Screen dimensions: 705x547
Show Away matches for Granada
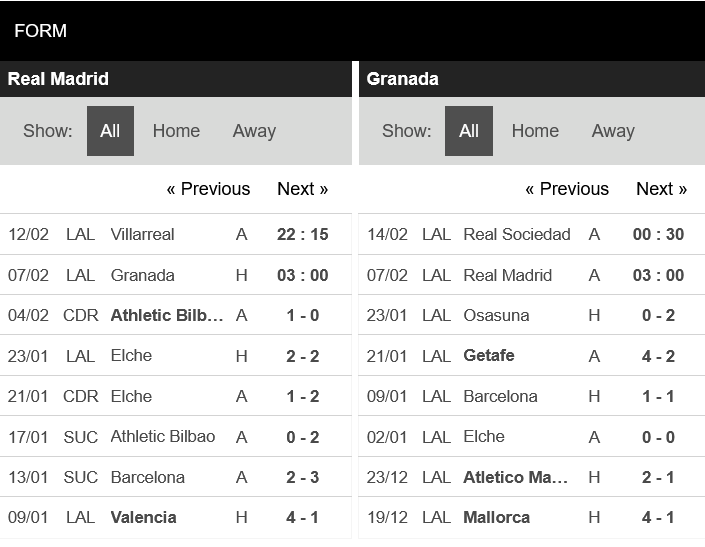click(613, 131)
